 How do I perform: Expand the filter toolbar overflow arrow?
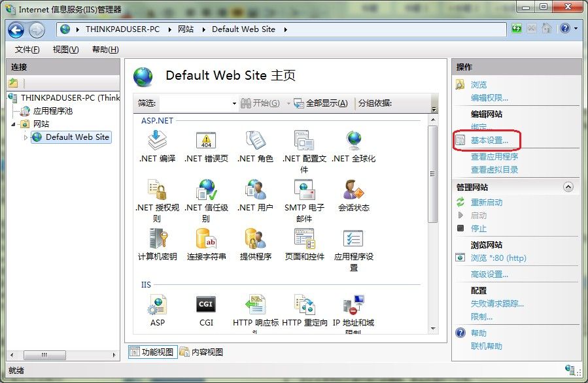(434, 109)
